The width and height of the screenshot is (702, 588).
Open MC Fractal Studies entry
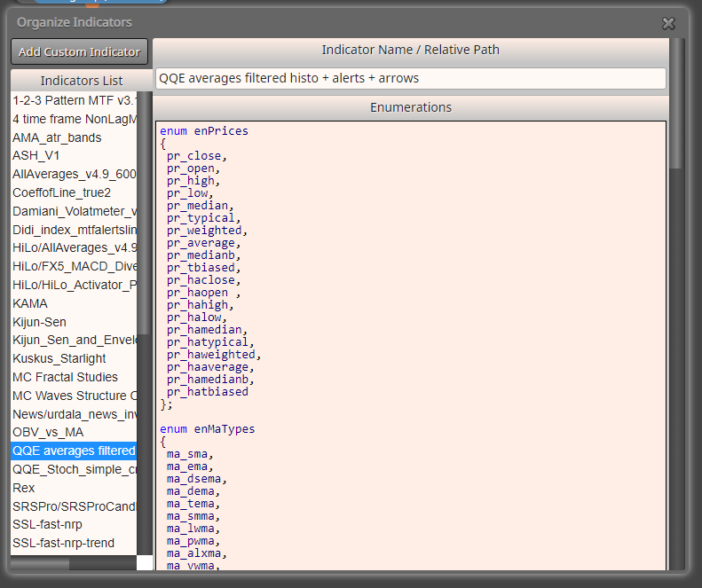pos(74,377)
